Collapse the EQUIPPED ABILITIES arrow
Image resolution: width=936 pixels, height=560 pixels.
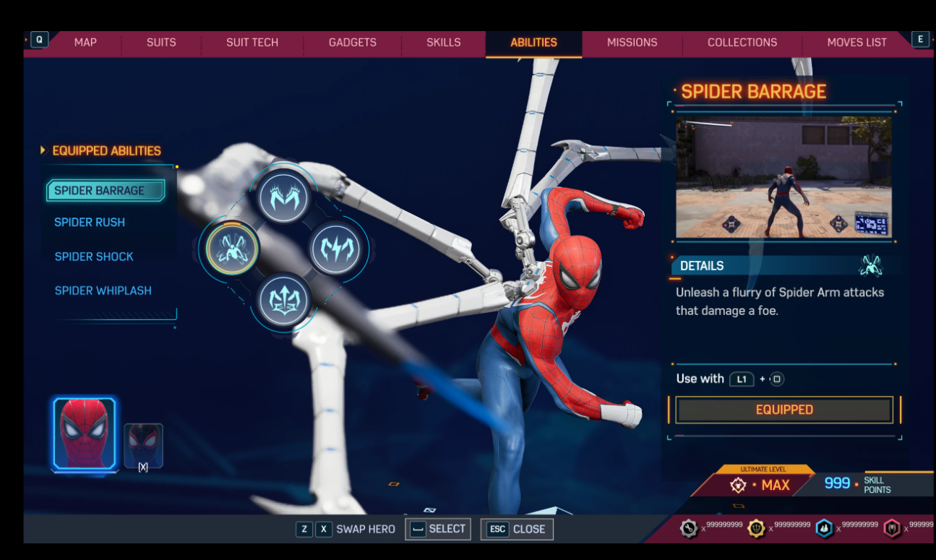click(43, 150)
